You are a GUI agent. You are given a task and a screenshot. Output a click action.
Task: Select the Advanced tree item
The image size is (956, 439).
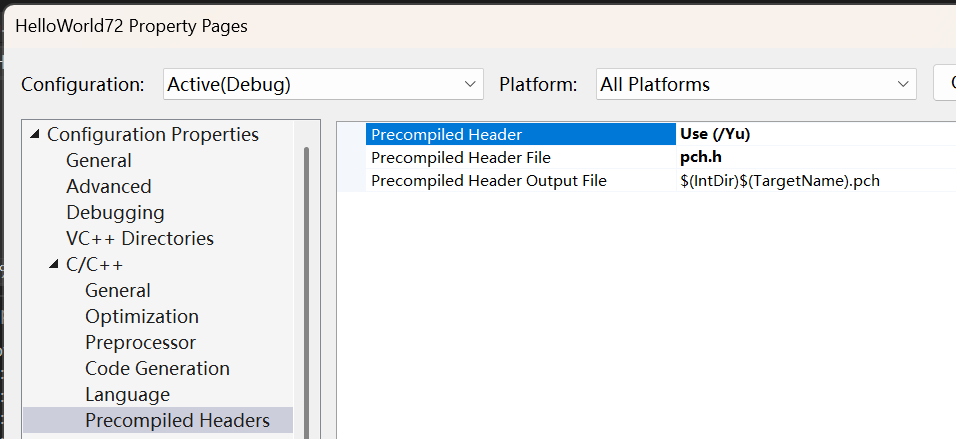[x=108, y=187]
